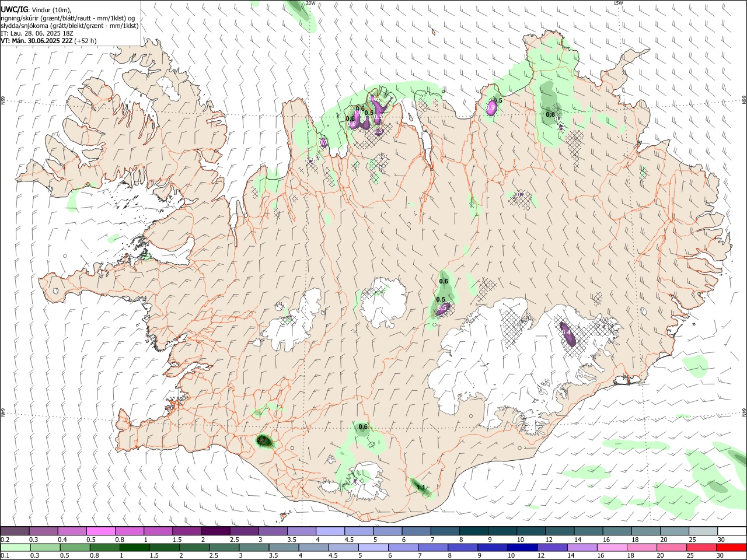Choose the dark teal 8 swatch in upper legend row
Screen dimensions: 747x560
click(x=473, y=531)
